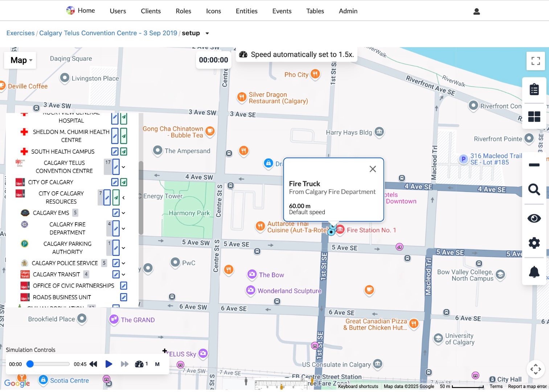Open the Calgary Telus Convention Centre breadcrumb

108,33
